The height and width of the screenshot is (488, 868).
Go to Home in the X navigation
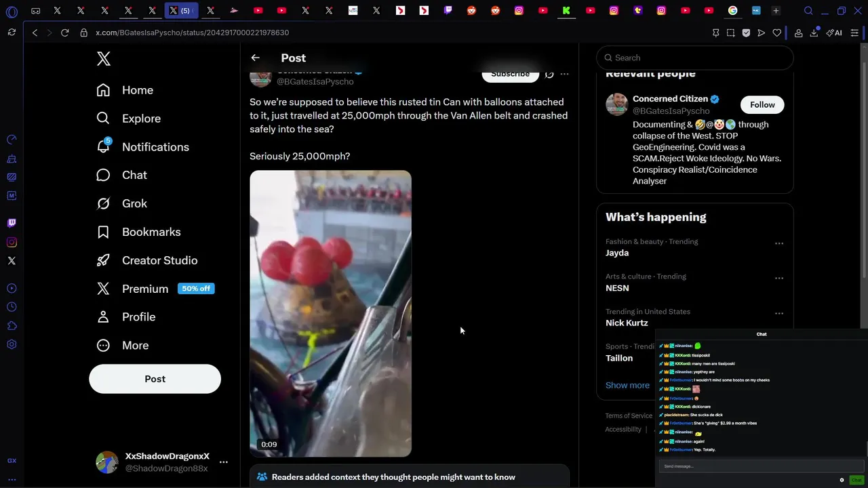[x=125, y=90]
